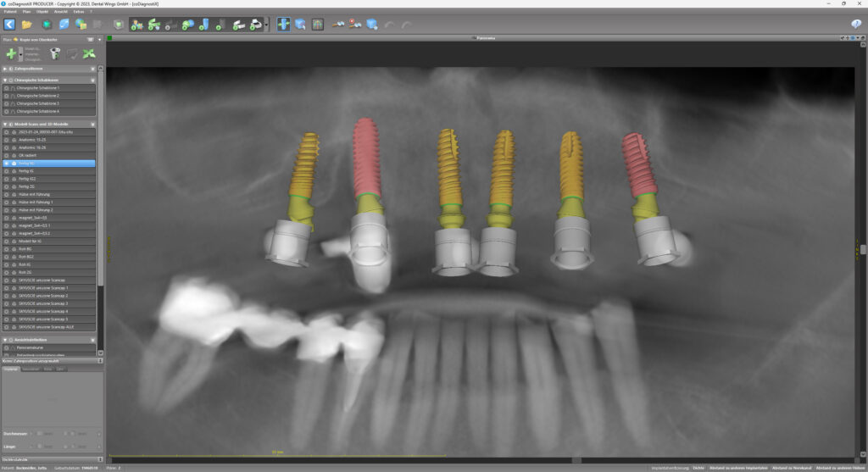Image resolution: width=868 pixels, height=472 pixels.
Task: Collapse the Chirurgische Schablonen section
Action: coord(7,80)
